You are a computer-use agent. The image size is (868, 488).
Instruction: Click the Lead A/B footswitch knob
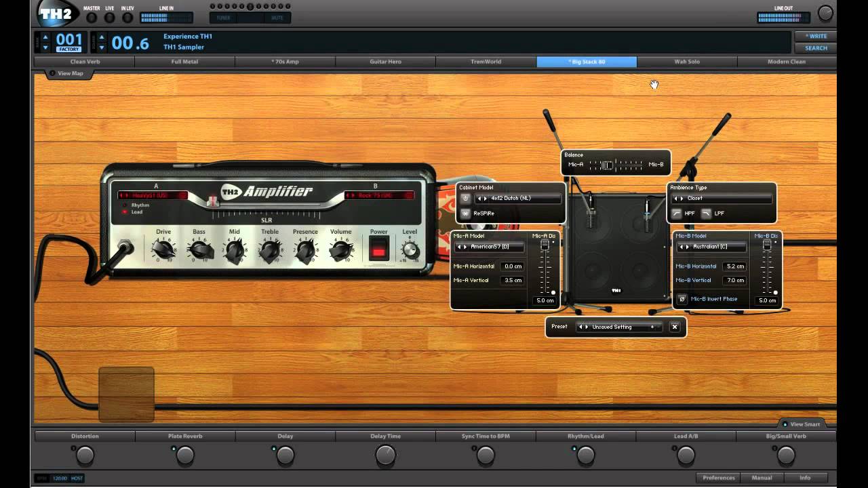pyautogui.click(x=686, y=455)
